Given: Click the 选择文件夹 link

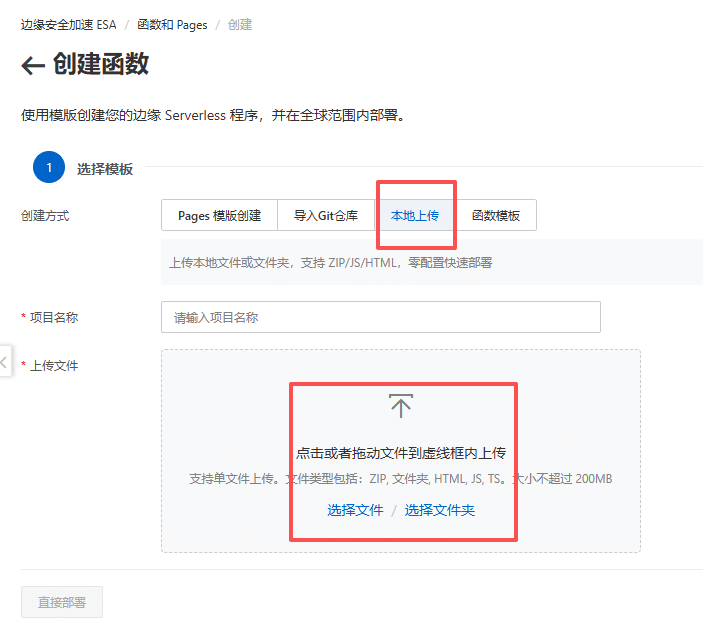Looking at the screenshot, I should pos(439,510).
